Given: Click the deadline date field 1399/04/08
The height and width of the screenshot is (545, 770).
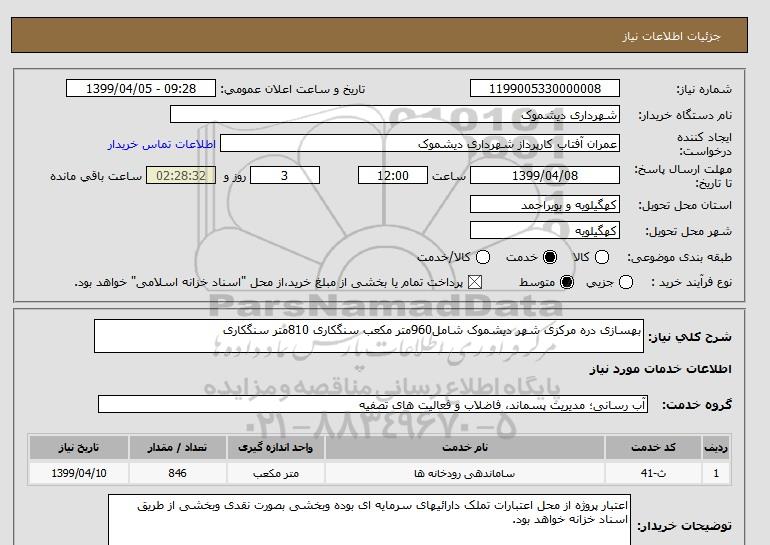Looking at the screenshot, I should (x=545, y=176).
